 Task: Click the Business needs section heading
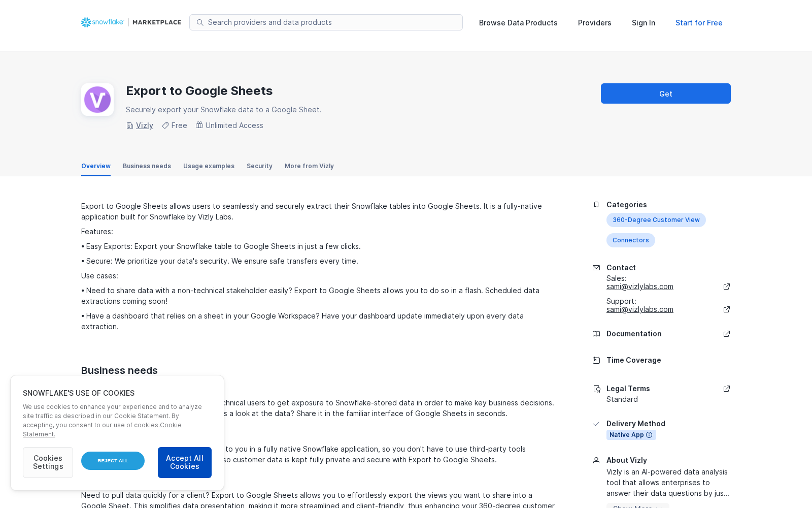119,370
